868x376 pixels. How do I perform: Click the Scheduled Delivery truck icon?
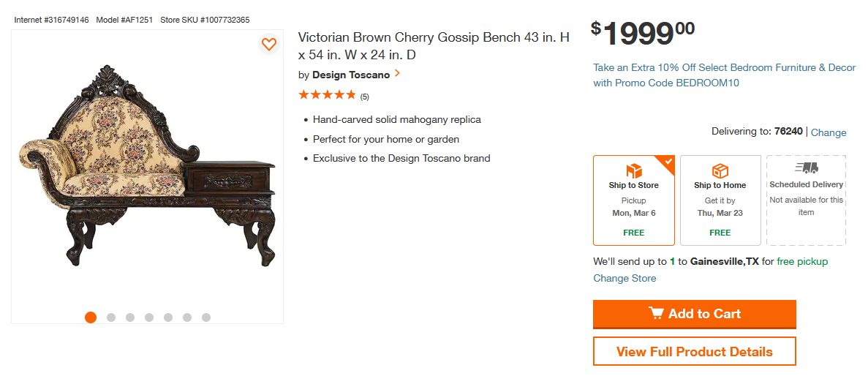(806, 168)
